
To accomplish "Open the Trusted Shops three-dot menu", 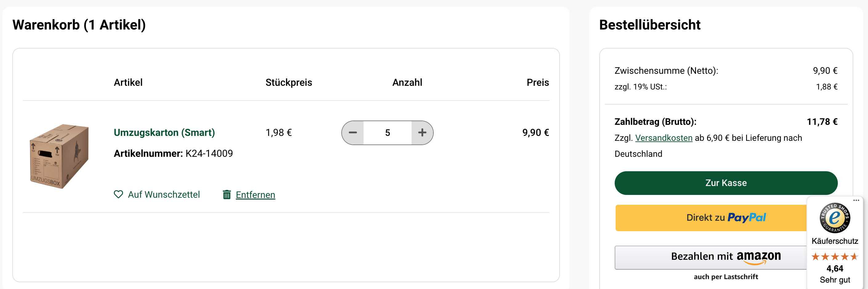I will click(856, 200).
